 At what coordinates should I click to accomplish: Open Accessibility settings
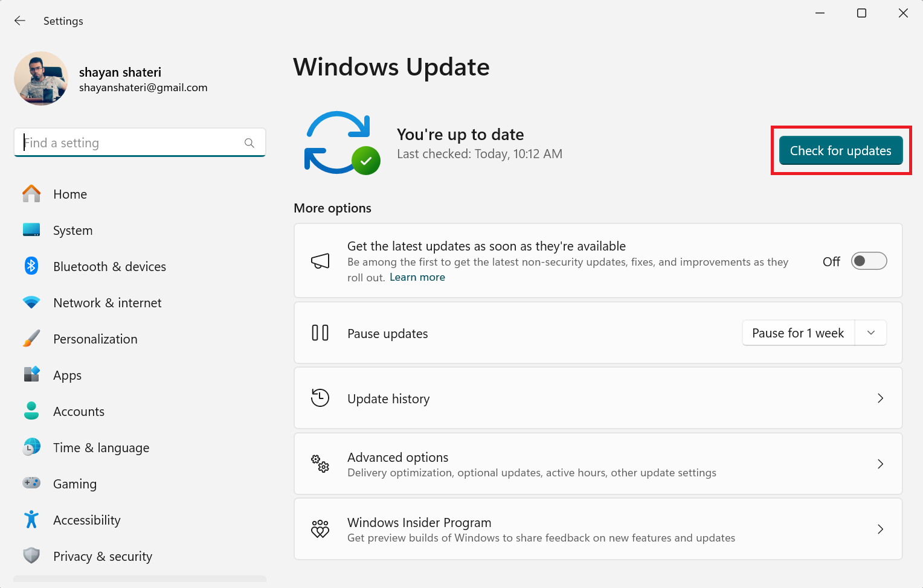point(140,520)
